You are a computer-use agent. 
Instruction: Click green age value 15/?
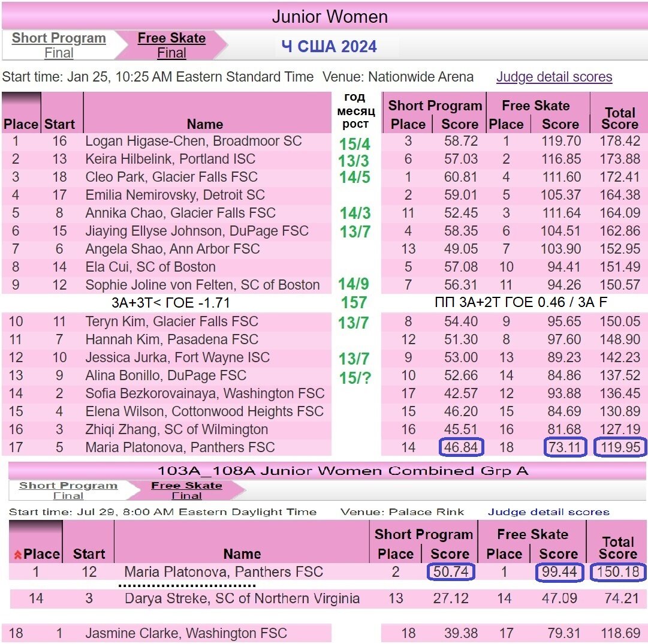(x=355, y=378)
